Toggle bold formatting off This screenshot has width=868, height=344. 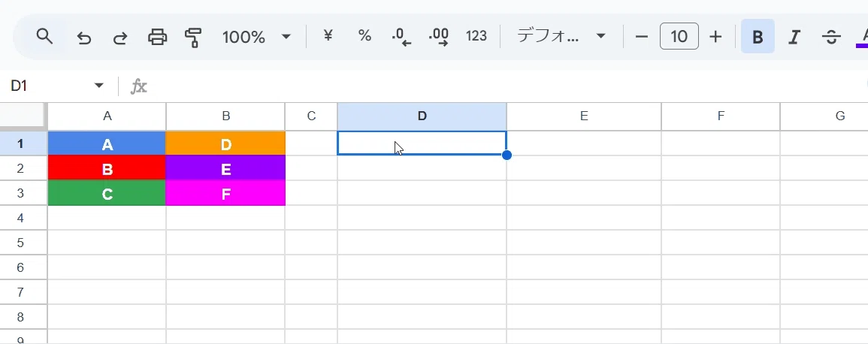[x=758, y=37]
